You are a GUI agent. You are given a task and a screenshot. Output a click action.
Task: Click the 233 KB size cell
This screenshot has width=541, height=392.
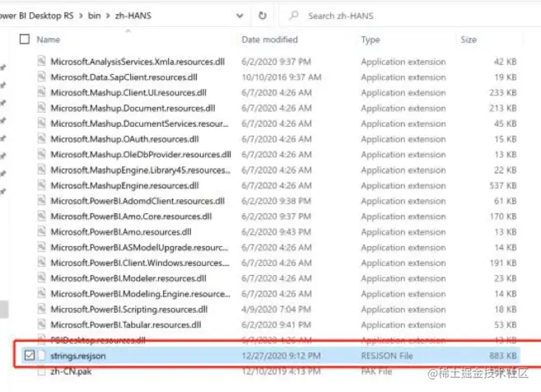502,93
